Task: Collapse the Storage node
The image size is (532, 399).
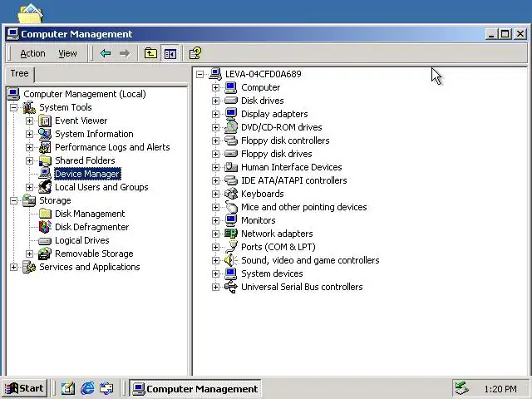Action: (13, 200)
